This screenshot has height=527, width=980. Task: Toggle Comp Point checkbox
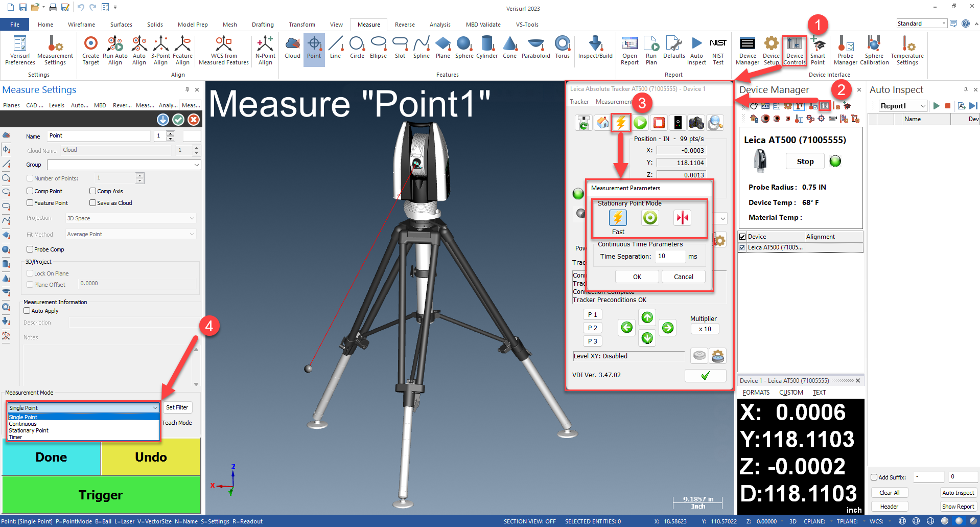(30, 191)
